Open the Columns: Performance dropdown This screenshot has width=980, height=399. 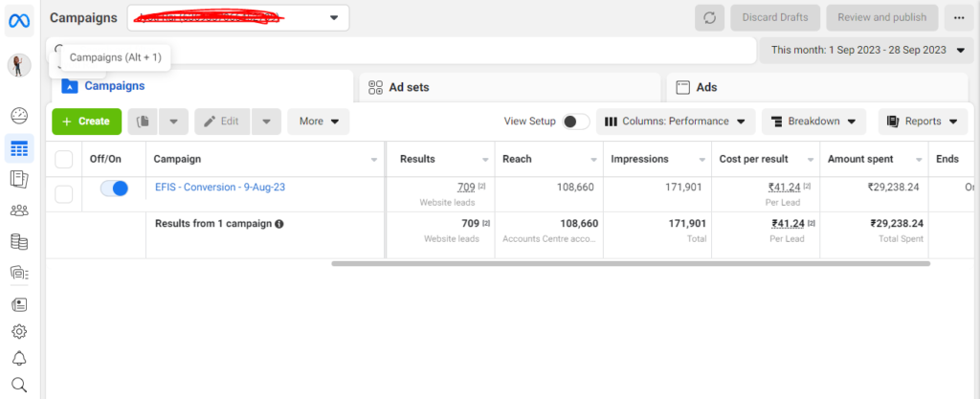point(675,122)
